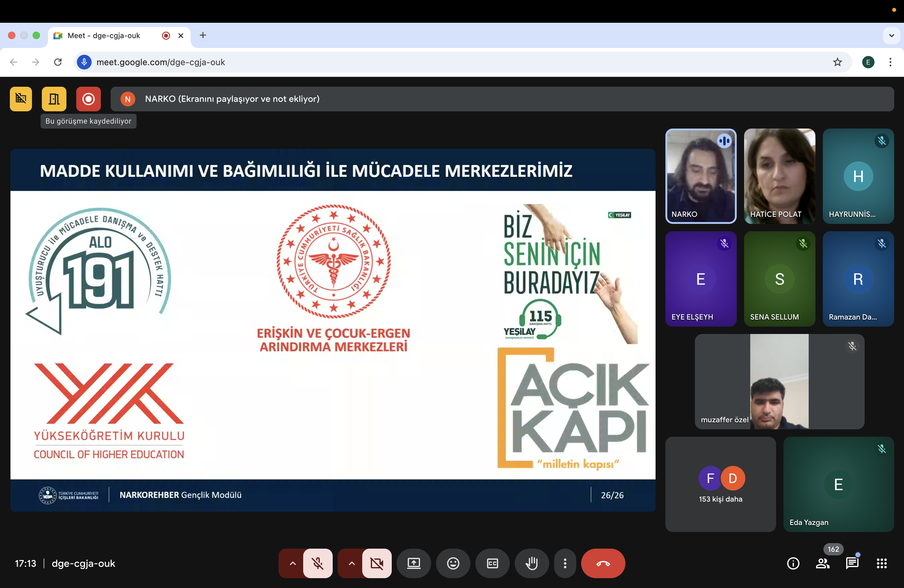This screenshot has width=904, height=588.
Task: Expand audio settings arrow beside microphone
Action: 292,563
